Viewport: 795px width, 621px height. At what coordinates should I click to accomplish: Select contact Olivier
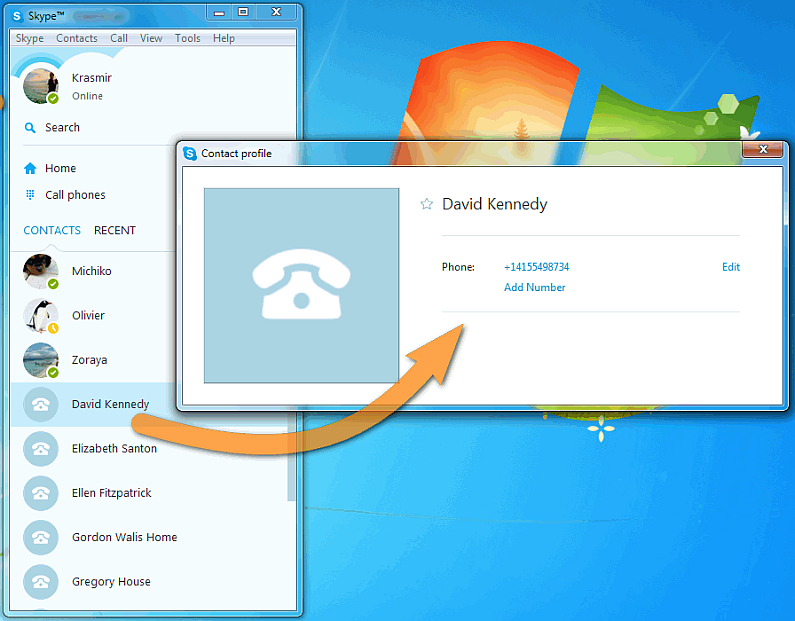tap(88, 315)
